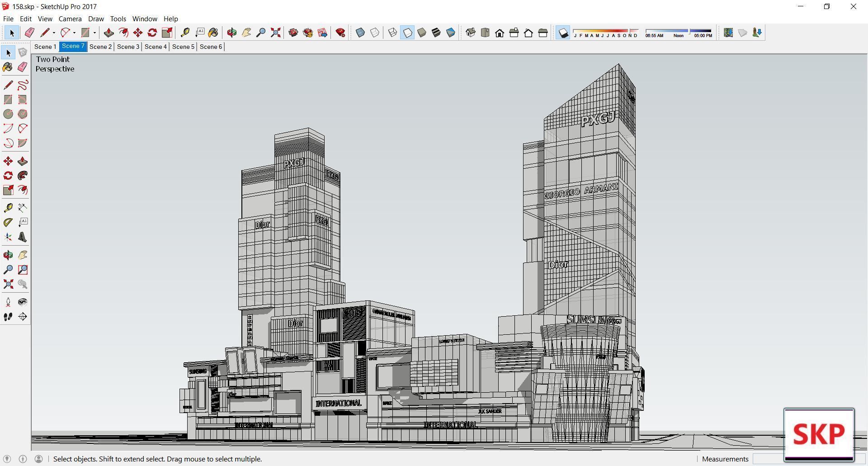868x466 pixels.
Task: Enable Wireframe face style
Action: coord(393,33)
